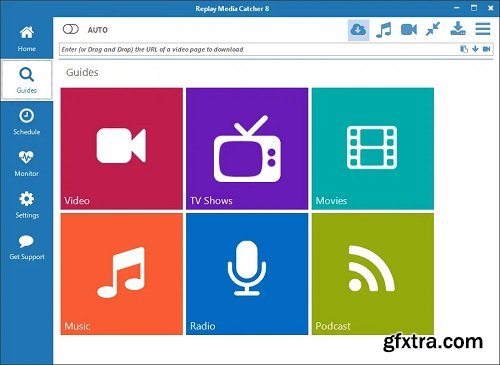Click the compact view arrows icon
500x365 pixels.
pos(433,29)
